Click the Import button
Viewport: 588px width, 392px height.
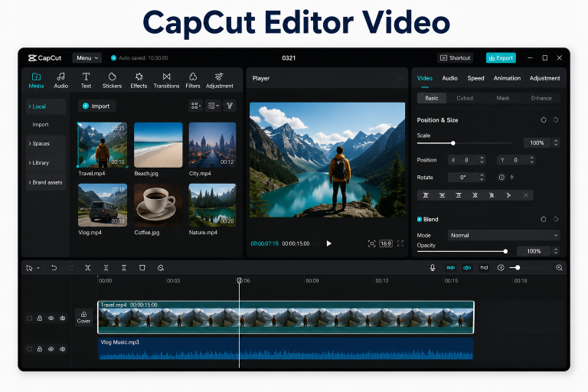tap(96, 106)
